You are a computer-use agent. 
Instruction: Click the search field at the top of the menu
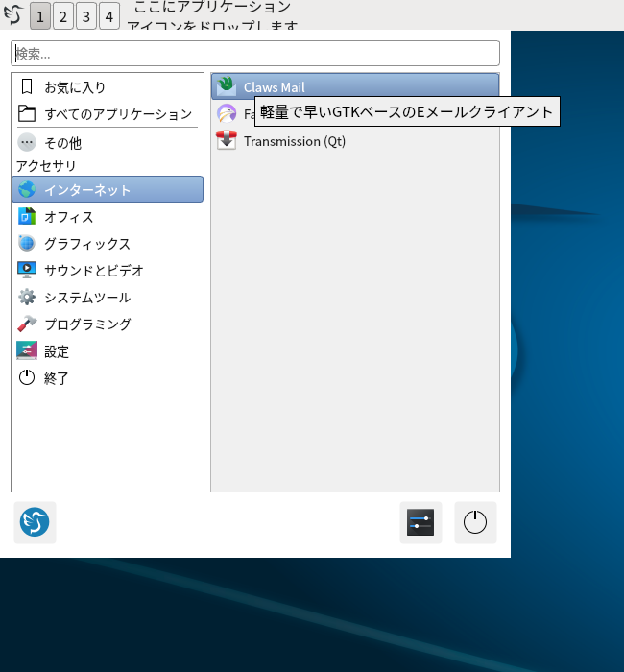click(x=255, y=54)
